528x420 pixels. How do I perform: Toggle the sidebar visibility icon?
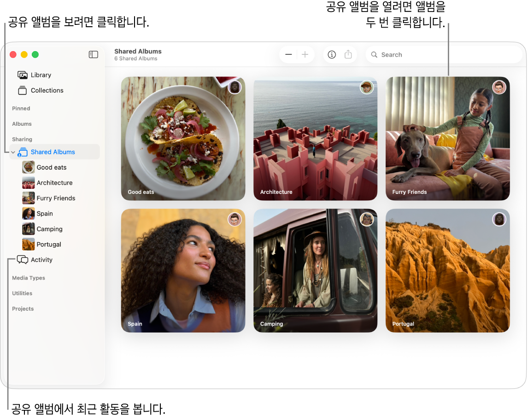click(93, 54)
